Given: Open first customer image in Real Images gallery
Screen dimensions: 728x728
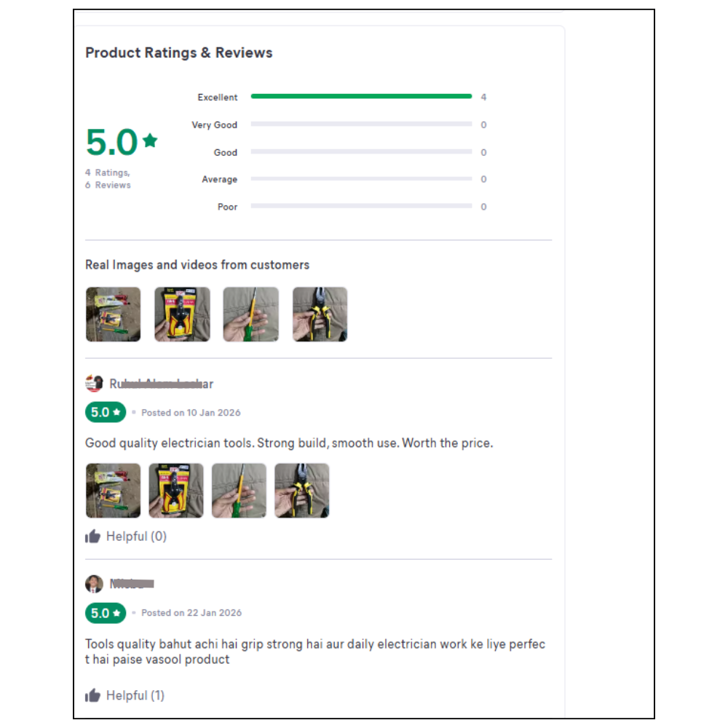Looking at the screenshot, I should tap(113, 314).
